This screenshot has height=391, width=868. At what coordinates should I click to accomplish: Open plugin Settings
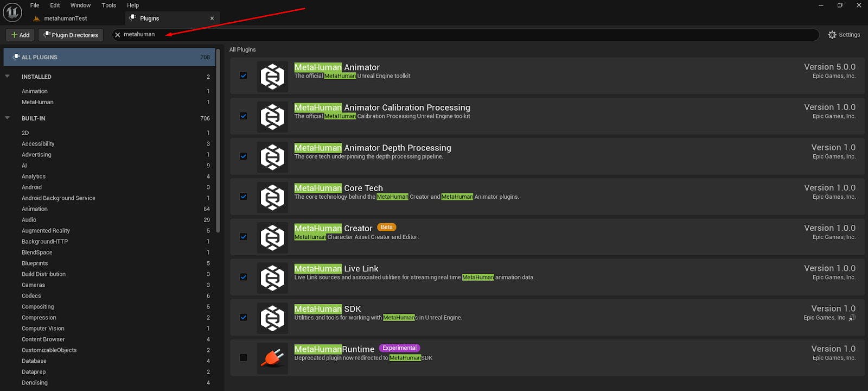click(x=844, y=35)
